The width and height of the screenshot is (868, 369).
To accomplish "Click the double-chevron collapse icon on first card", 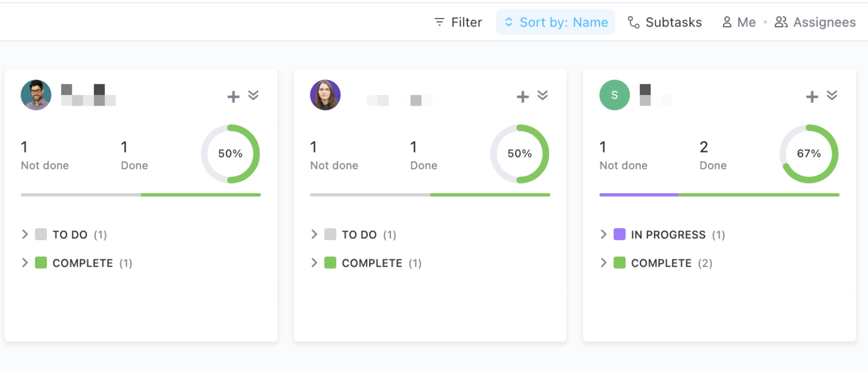I will pyautogui.click(x=253, y=95).
